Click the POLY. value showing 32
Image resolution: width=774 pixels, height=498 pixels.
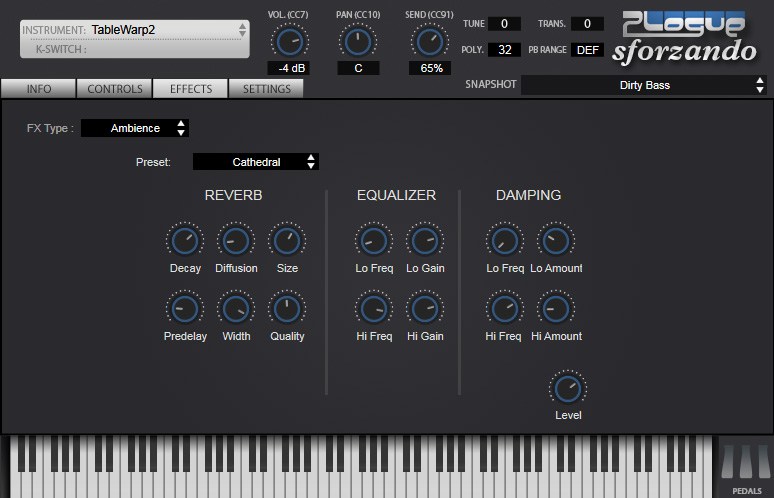click(x=504, y=50)
